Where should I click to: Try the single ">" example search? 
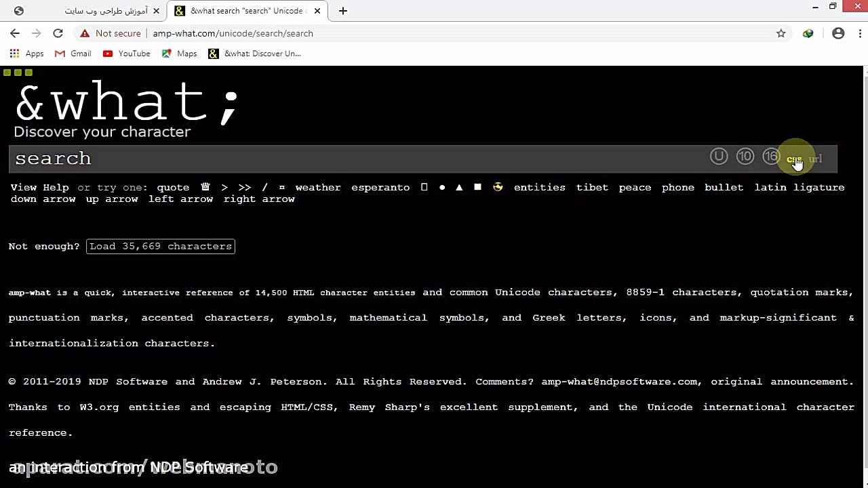point(224,187)
